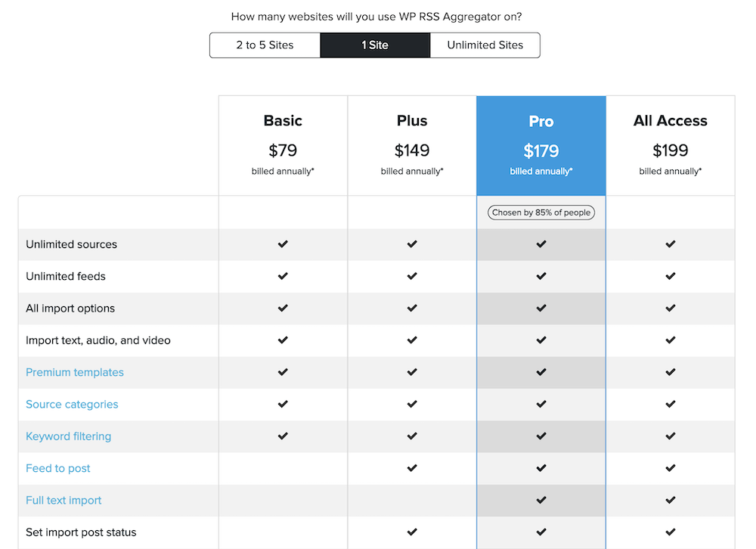
Task: Open the Premium templates link
Action: (x=75, y=372)
